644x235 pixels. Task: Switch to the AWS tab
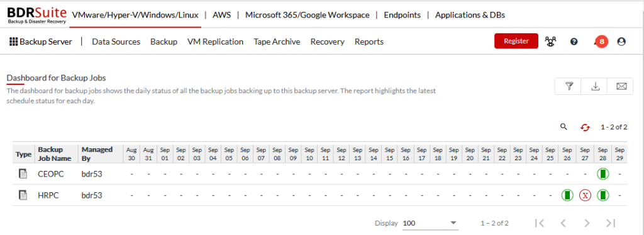coord(222,15)
